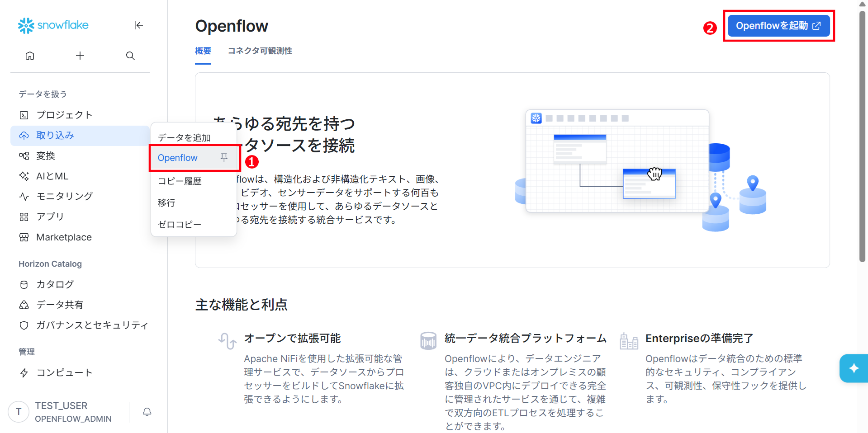Screen dimensions: 868x433
Task: Click the データ共有 sharing icon
Action: pyautogui.click(x=24, y=305)
